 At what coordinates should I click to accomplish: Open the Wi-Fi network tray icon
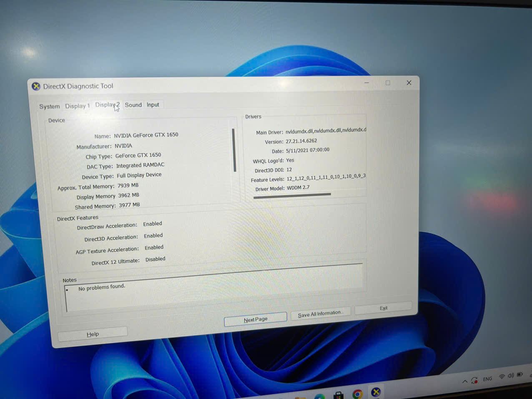tap(502, 377)
